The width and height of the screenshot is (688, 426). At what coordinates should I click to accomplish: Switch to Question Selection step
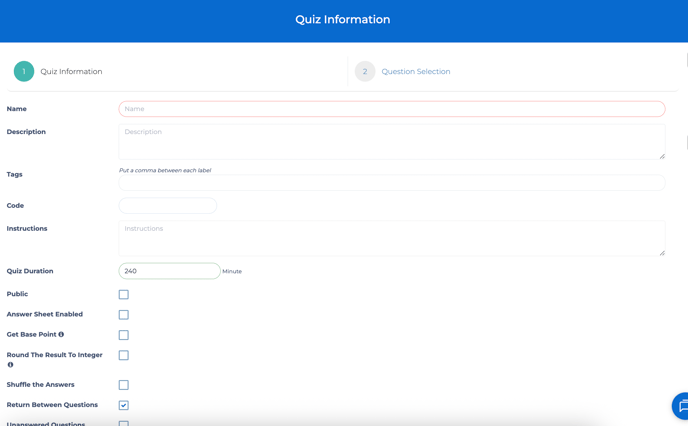(x=415, y=72)
